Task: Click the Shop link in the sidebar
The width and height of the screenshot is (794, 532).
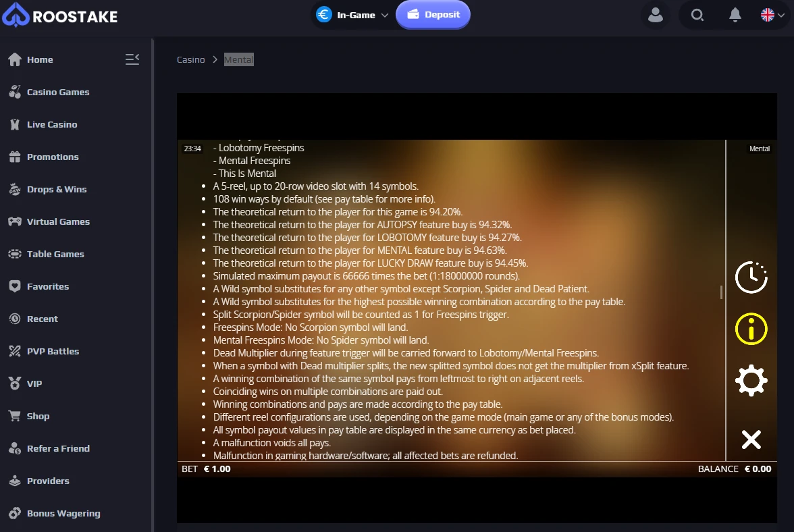Action: [x=38, y=416]
